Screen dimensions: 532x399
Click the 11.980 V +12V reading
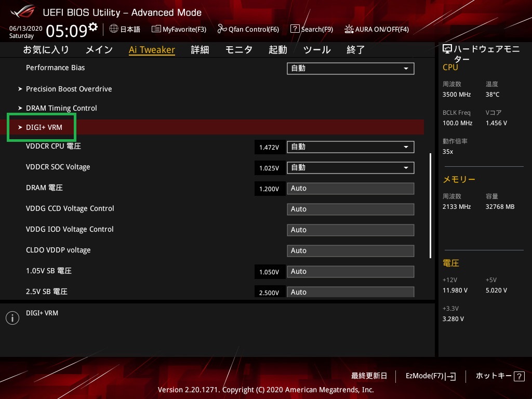coord(455,290)
